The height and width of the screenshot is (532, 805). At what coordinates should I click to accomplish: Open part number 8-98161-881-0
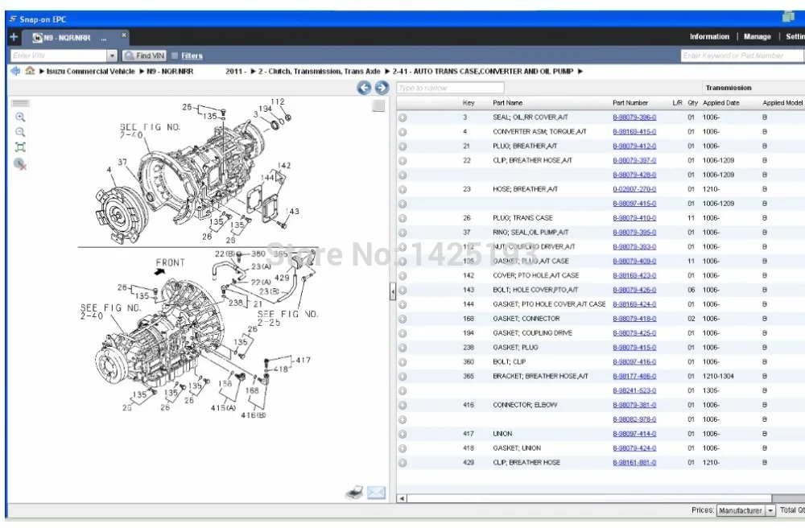click(x=634, y=462)
